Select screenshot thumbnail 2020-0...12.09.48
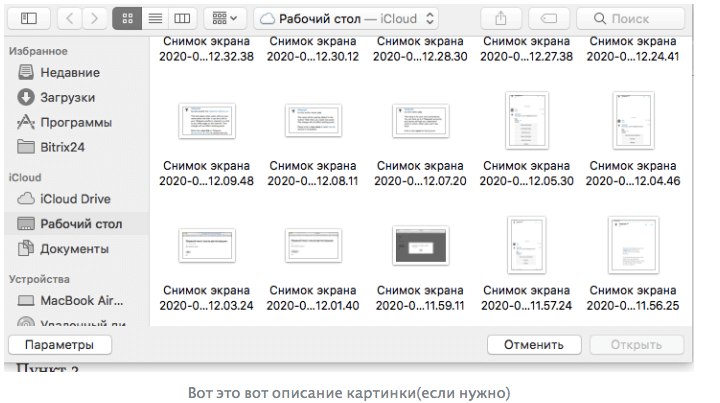Viewport: 720px width, 403px height. click(207, 121)
